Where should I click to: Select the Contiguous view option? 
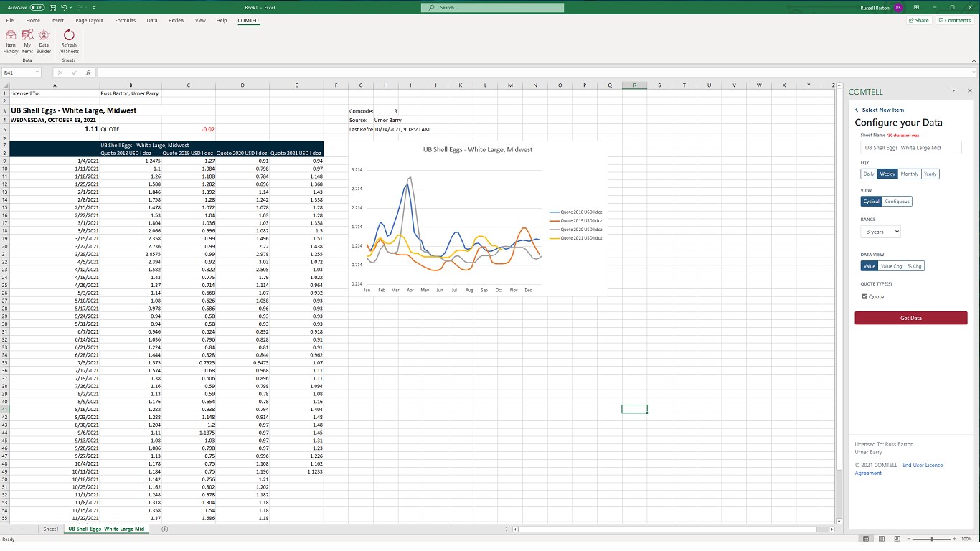[x=897, y=202]
